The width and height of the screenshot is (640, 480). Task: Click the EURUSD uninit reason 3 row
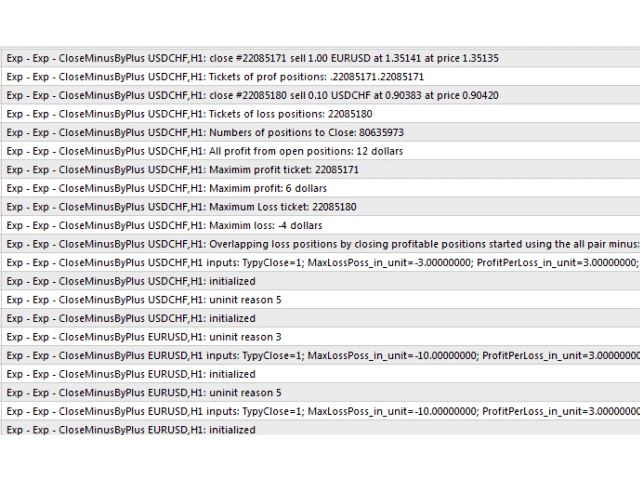click(300, 337)
